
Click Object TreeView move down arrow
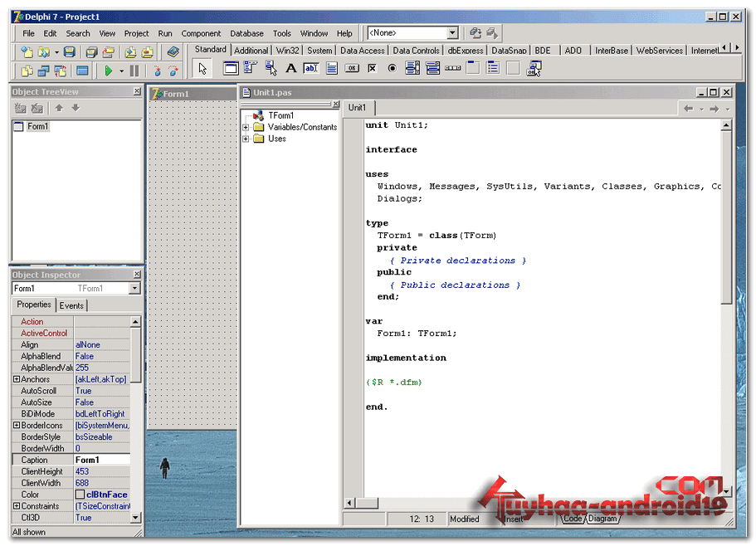tap(76, 108)
